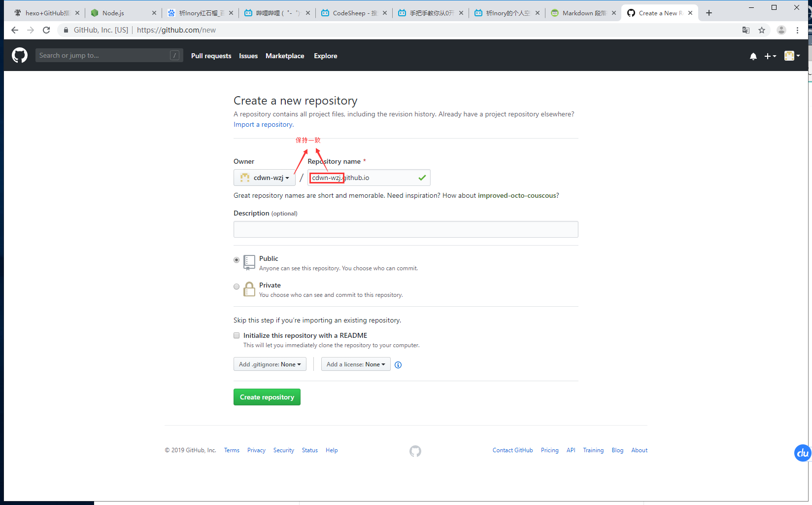This screenshot has height=505, width=812.
Task: Open the user avatar menu
Action: pyautogui.click(x=791, y=56)
